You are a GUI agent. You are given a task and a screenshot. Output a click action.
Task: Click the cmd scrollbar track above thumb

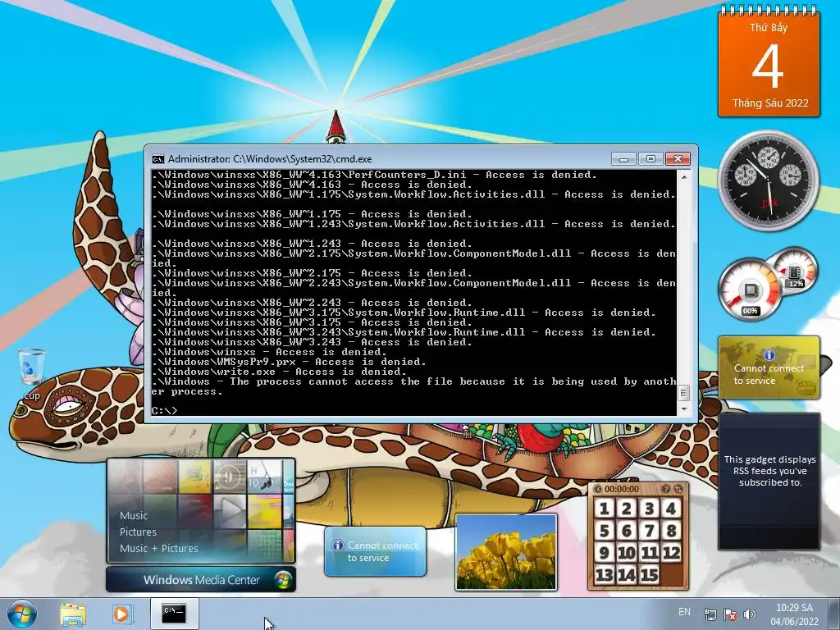coord(683,283)
